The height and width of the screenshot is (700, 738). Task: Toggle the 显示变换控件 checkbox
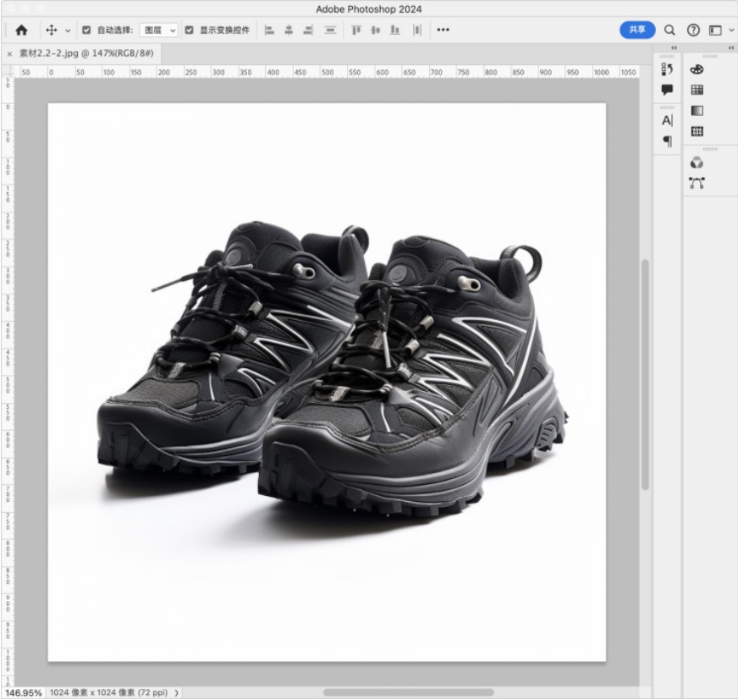click(x=189, y=30)
